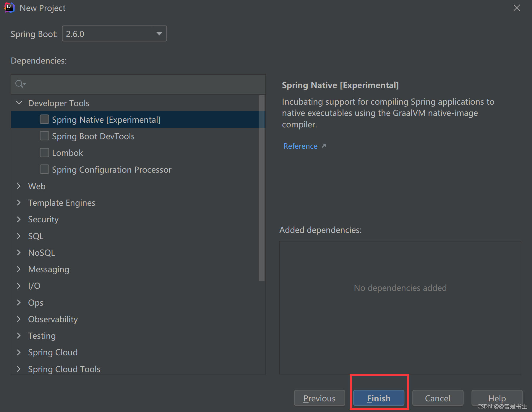The image size is (532, 412).
Task: Select the Spring Boot DevTools label
Action: [x=93, y=136]
